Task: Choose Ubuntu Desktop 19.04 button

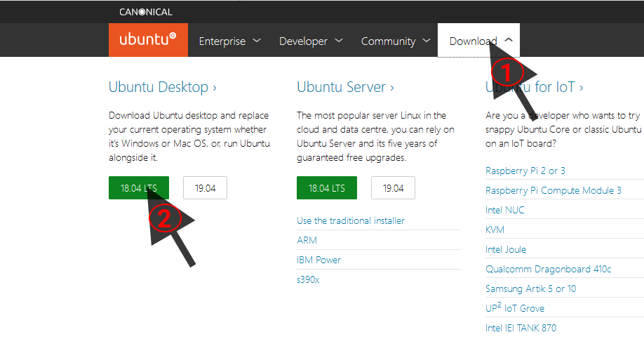Action: [205, 188]
